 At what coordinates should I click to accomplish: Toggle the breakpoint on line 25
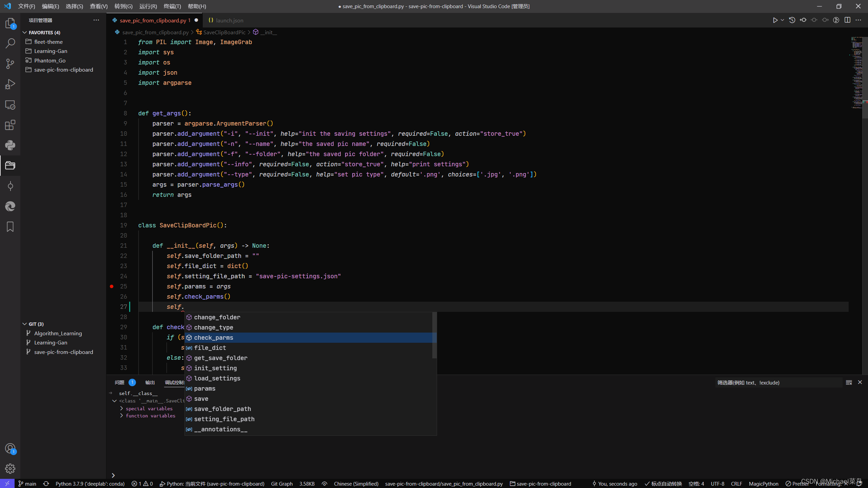coord(112,286)
